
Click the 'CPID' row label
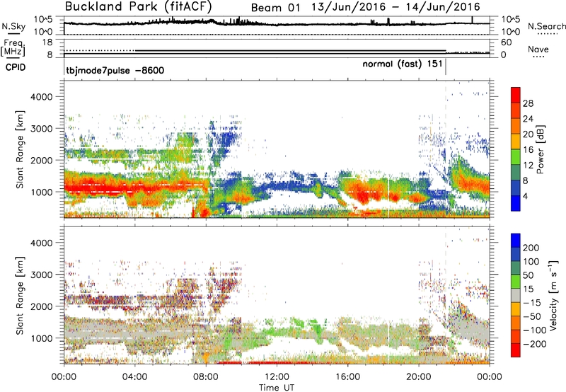pyautogui.click(x=16, y=67)
